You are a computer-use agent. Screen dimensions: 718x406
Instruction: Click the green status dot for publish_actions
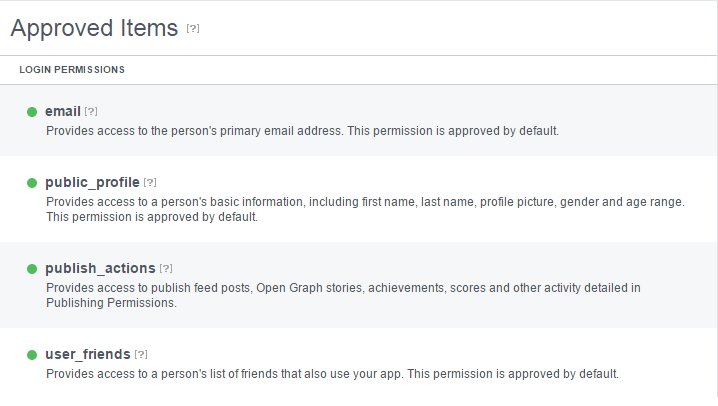(x=32, y=269)
